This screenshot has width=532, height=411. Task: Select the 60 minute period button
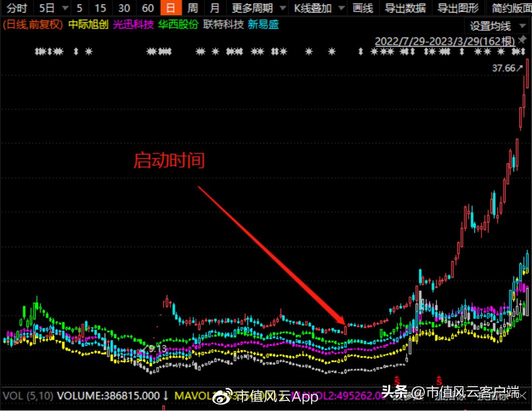[x=147, y=8]
